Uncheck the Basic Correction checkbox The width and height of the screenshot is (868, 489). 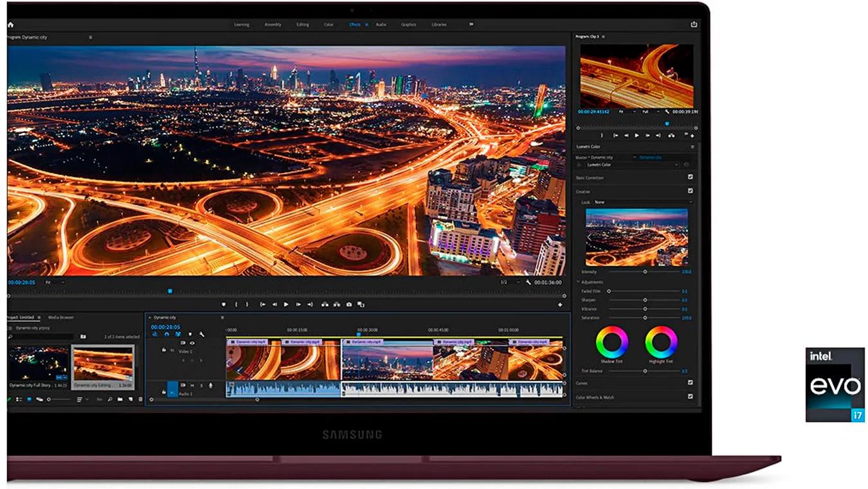pos(691,177)
